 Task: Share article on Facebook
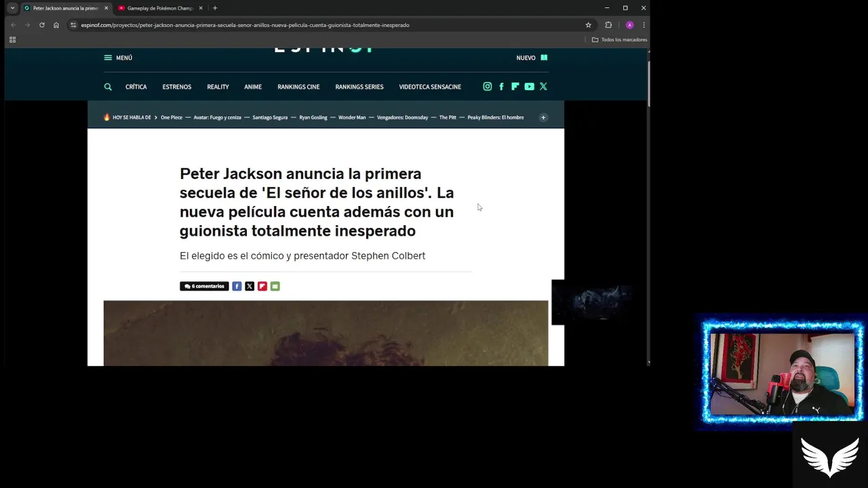(237, 286)
